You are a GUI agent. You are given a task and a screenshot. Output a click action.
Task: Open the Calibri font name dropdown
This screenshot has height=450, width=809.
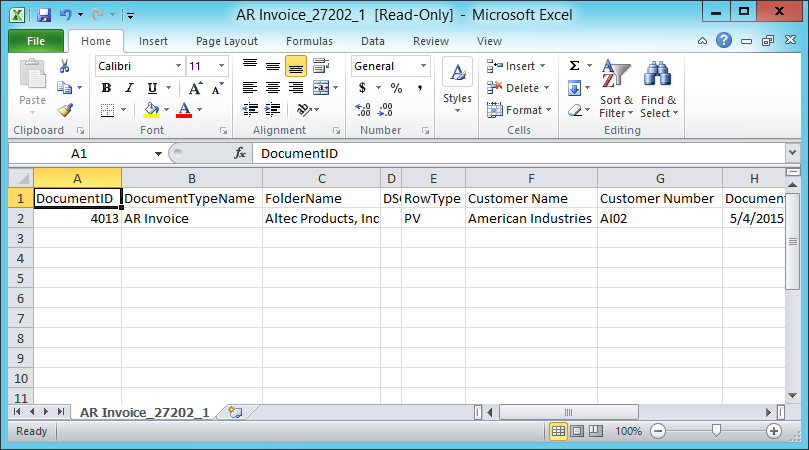click(x=178, y=66)
